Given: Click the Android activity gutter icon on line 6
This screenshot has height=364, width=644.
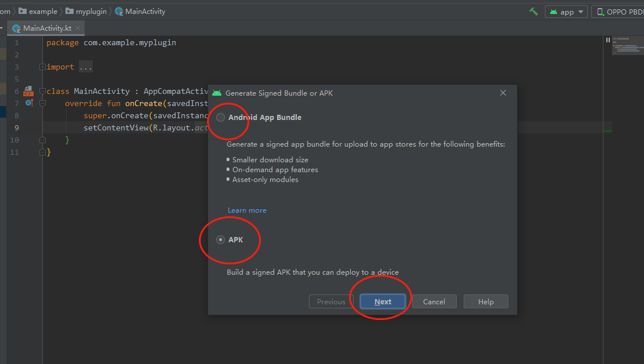Looking at the screenshot, I should click(x=28, y=91).
